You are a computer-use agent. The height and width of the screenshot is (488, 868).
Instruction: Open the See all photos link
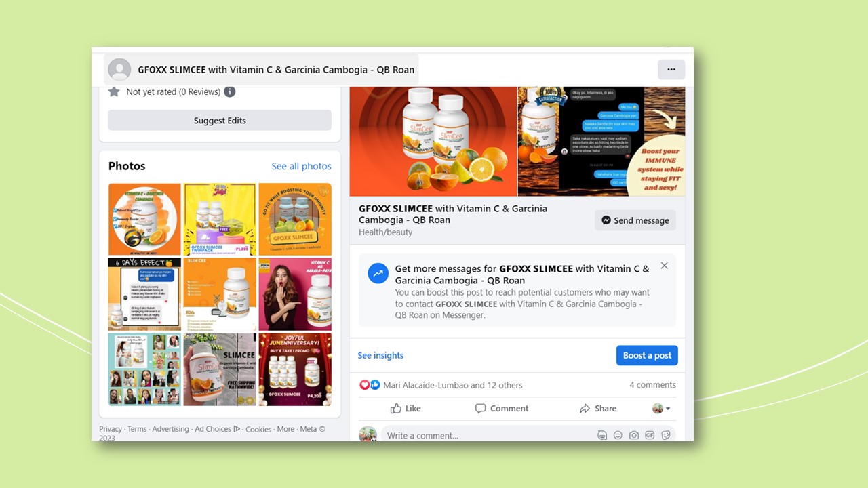click(302, 166)
